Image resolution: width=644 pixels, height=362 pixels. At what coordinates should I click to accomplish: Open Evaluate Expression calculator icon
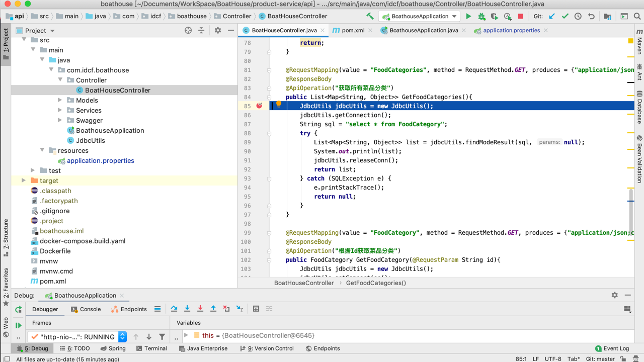coord(256,309)
